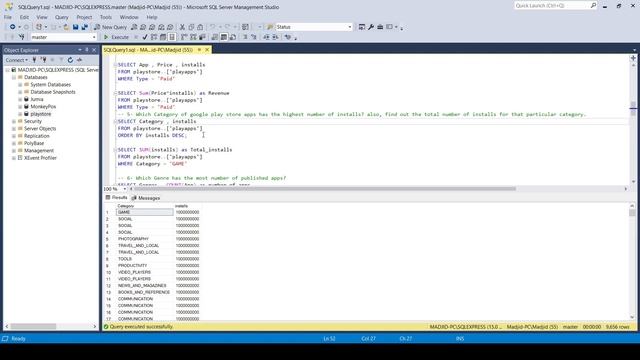This screenshot has width=640, height=360.
Task: Click the PHOTOGRAPHY cell in results
Action: [144, 239]
